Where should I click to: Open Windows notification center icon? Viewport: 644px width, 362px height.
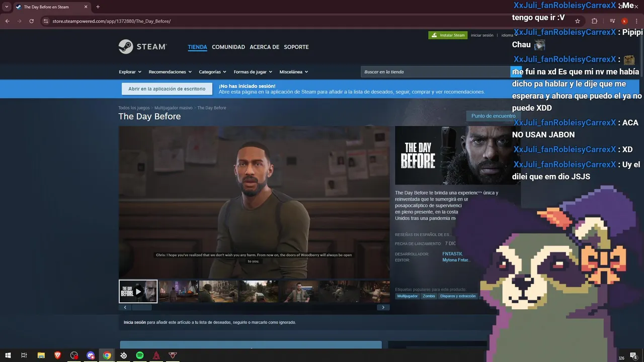[634, 355]
